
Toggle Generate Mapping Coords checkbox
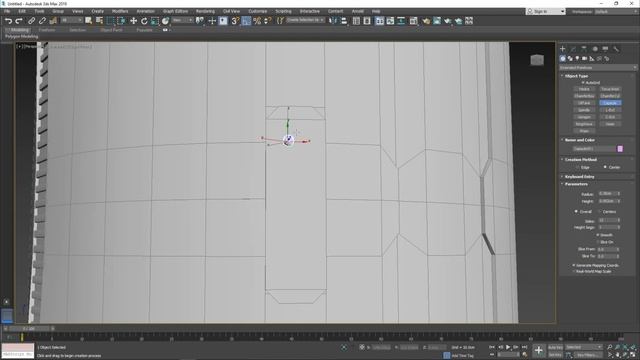point(574,265)
